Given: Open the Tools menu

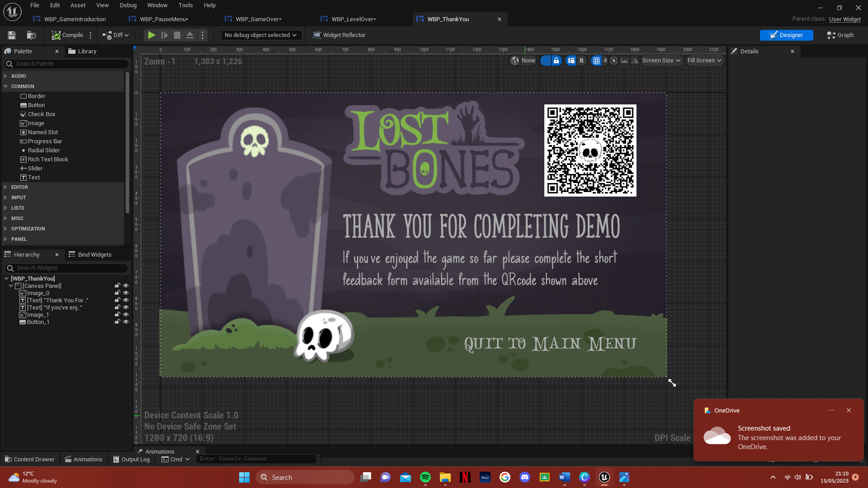Looking at the screenshot, I should point(185,5).
